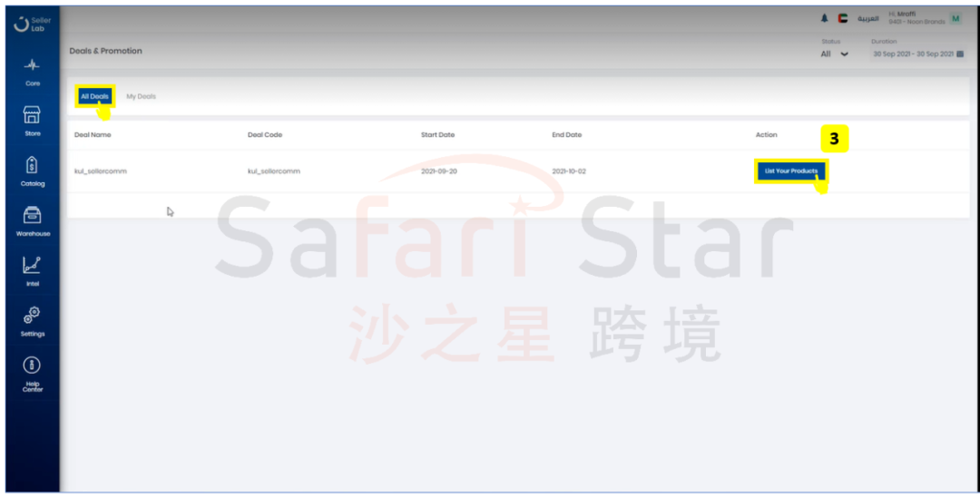
Task: Expand the Status All dropdown
Action: click(835, 54)
